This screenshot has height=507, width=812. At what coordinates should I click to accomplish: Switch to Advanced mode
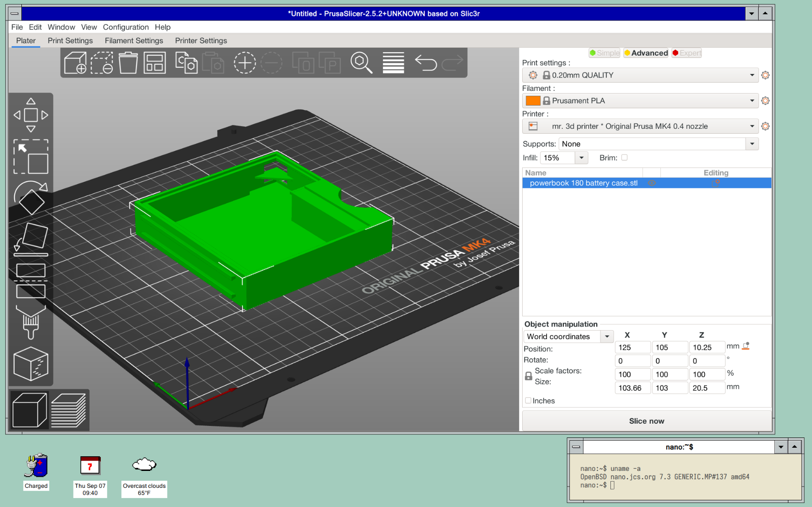[x=646, y=53]
